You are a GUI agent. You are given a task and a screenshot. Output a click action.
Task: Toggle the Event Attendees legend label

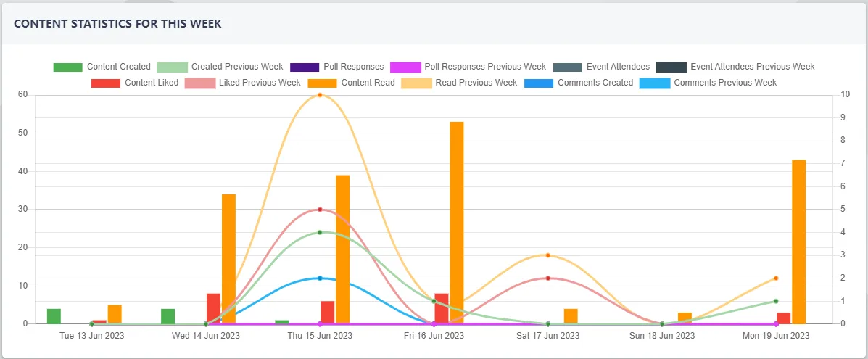coord(619,67)
